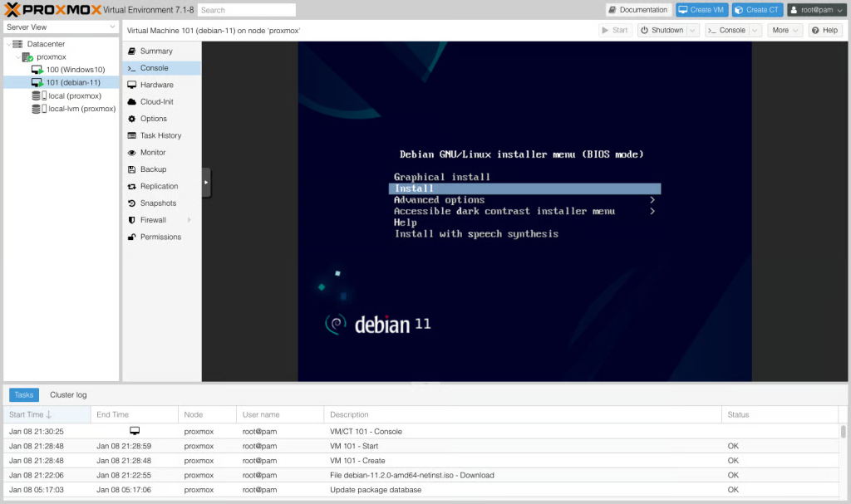Click the Hardware monitor icon in sidebar

[x=132, y=85]
